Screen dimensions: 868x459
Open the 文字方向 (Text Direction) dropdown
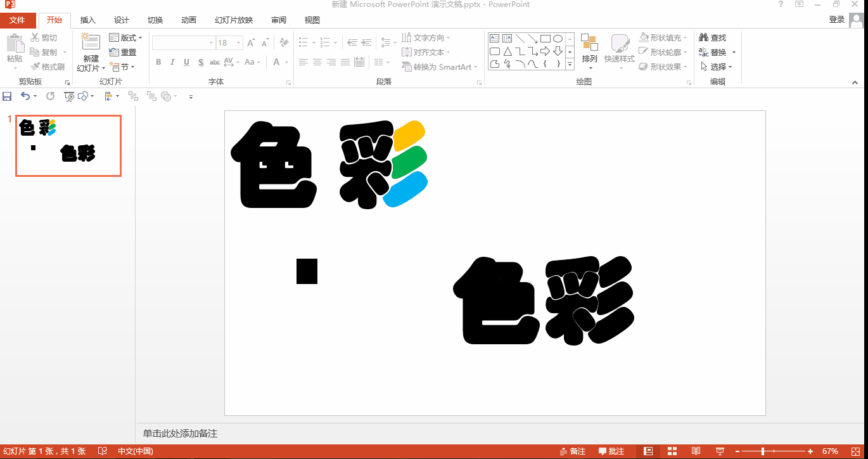click(x=426, y=37)
